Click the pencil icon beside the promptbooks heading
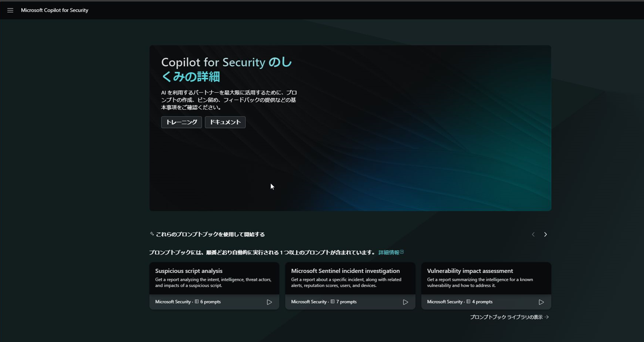The height and width of the screenshot is (342, 644). (x=151, y=234)
